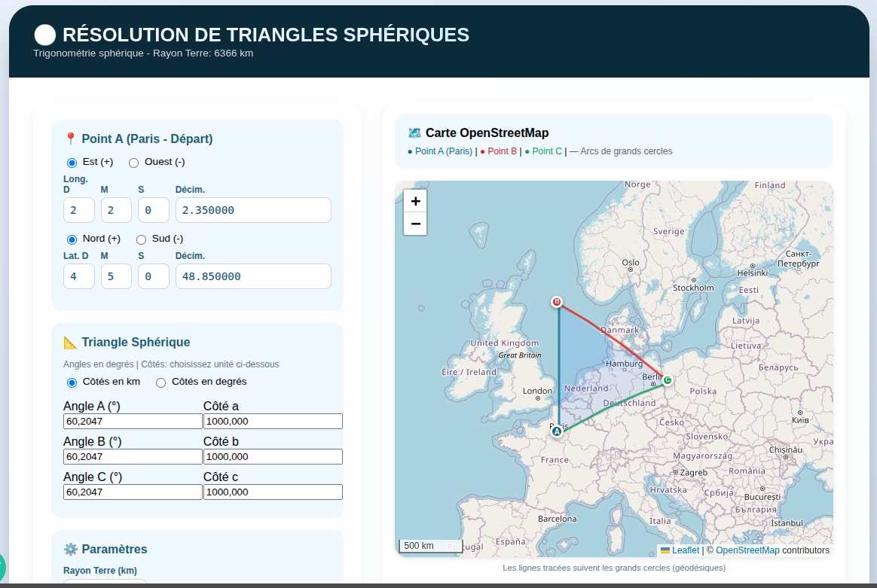877x588 pixels.
Task: Choose Sud (-) for latitude
Action: tap(141, 239)
